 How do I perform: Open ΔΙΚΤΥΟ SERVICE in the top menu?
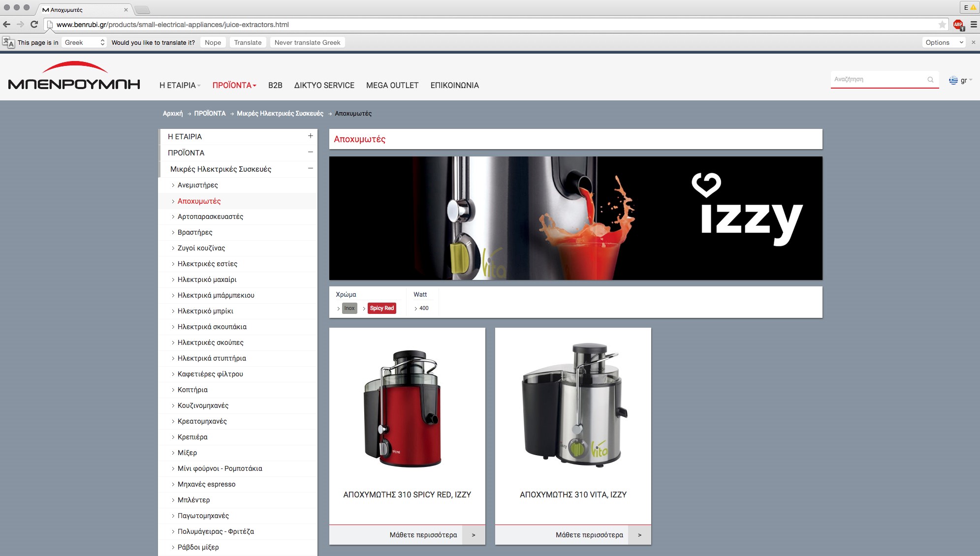tap(324, 85)
